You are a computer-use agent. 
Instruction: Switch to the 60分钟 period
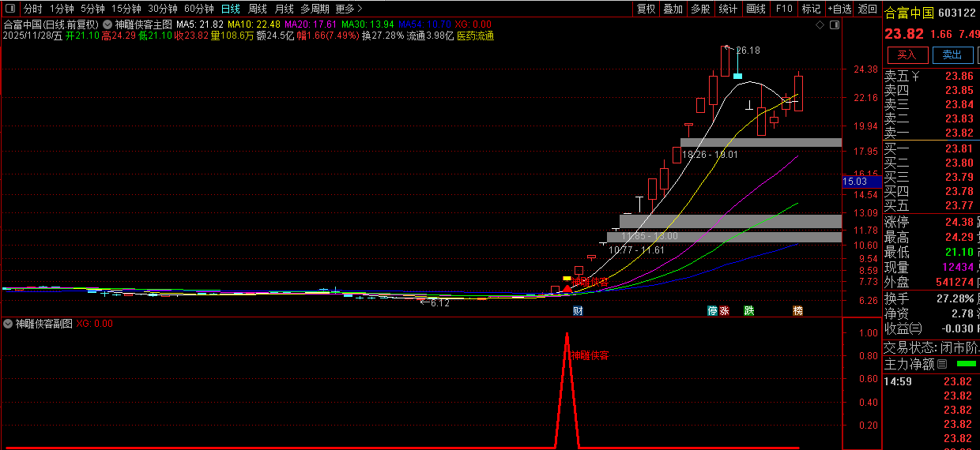point(199,9)
